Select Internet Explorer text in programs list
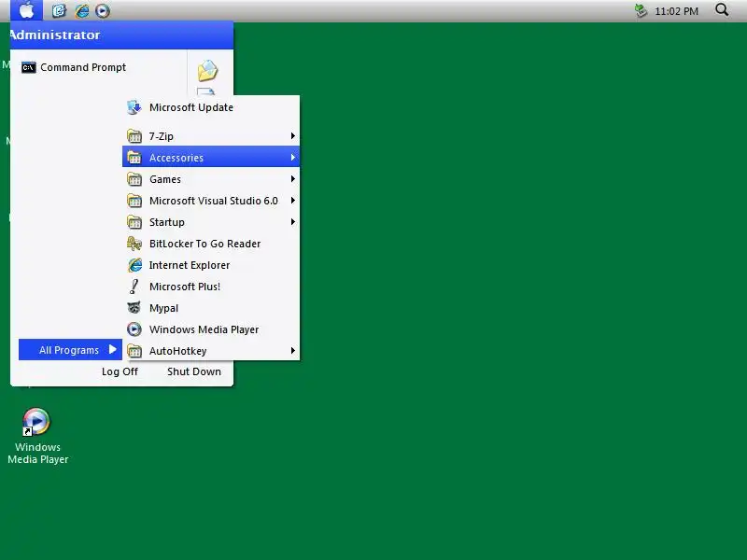747x560 pixels. [x=190, y=265]
